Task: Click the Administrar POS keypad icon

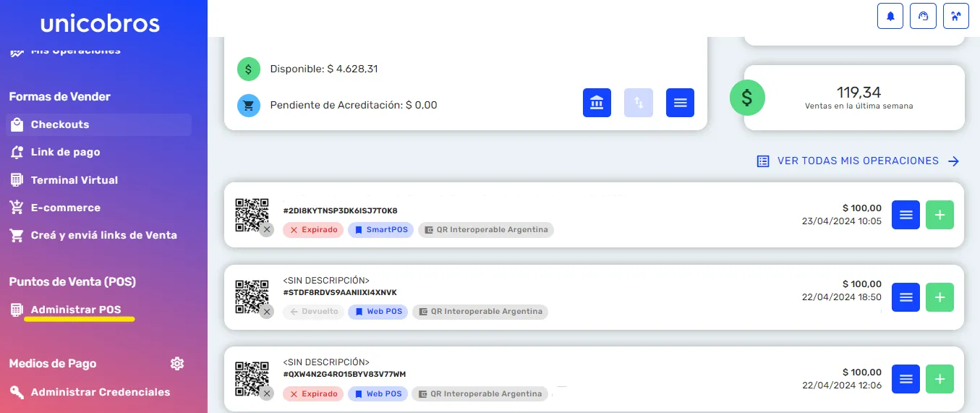Action: [17, 310]
